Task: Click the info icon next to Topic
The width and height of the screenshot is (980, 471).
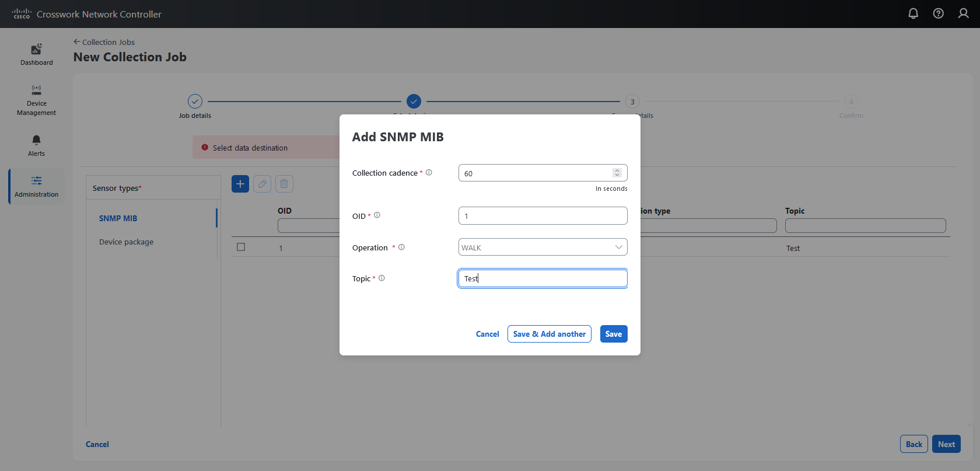Action: [x=381, y=278]
